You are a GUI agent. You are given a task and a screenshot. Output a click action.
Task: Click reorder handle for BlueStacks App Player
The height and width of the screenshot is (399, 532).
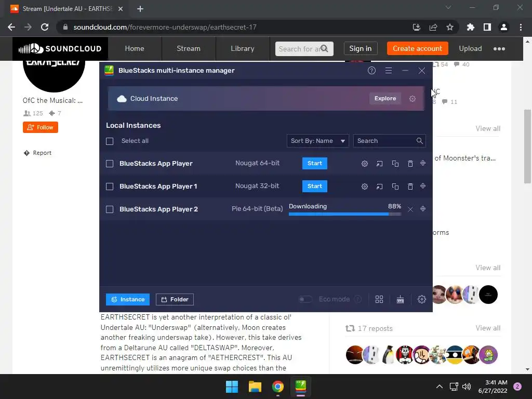[423, 163]
